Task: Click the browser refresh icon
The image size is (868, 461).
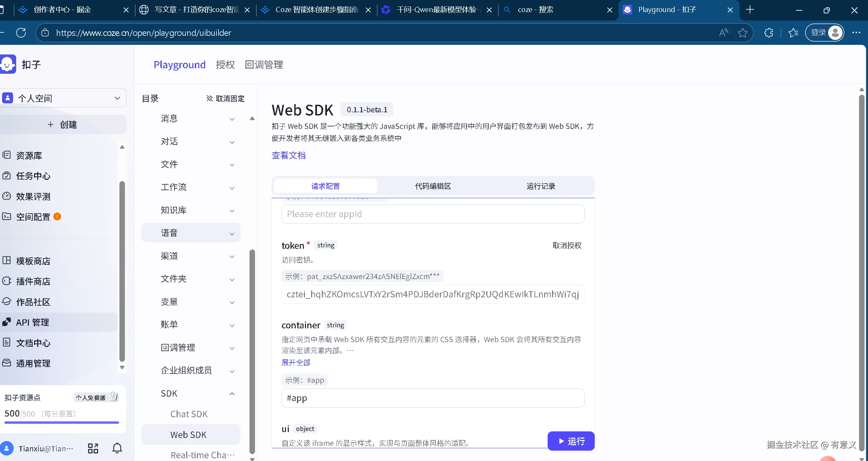Action: coord(21,33)
